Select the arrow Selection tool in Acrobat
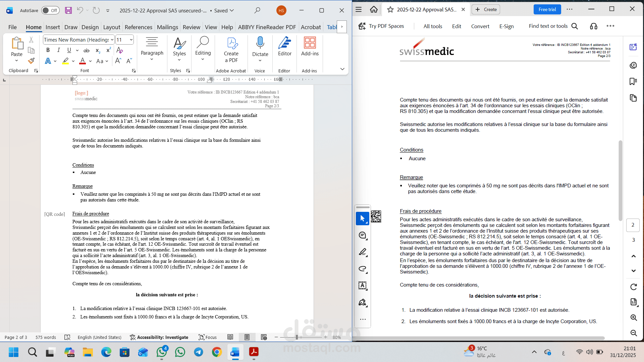This screenshot has width=644, height=362. point(362,218)
